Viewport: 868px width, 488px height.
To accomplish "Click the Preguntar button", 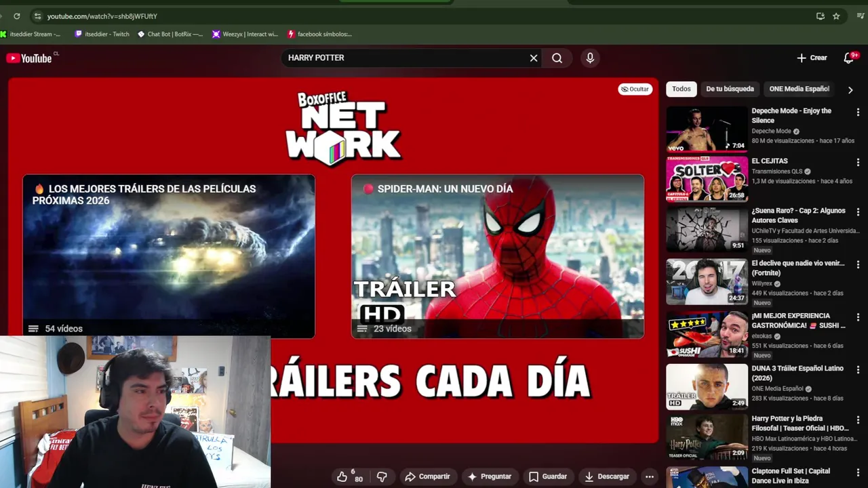I will (489, 476).
